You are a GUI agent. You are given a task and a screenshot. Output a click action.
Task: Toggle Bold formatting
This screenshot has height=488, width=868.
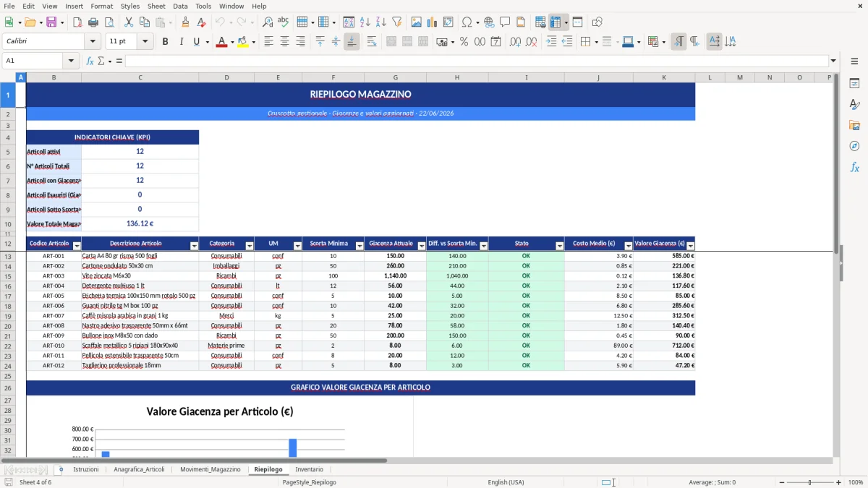(165, 42)
